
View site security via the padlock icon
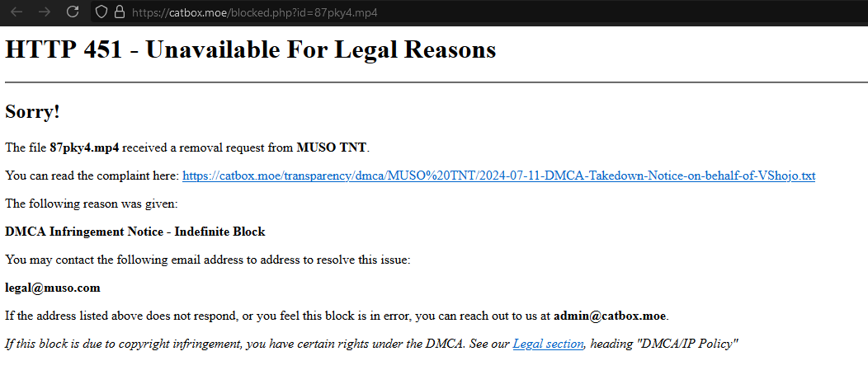click(119, 12)
